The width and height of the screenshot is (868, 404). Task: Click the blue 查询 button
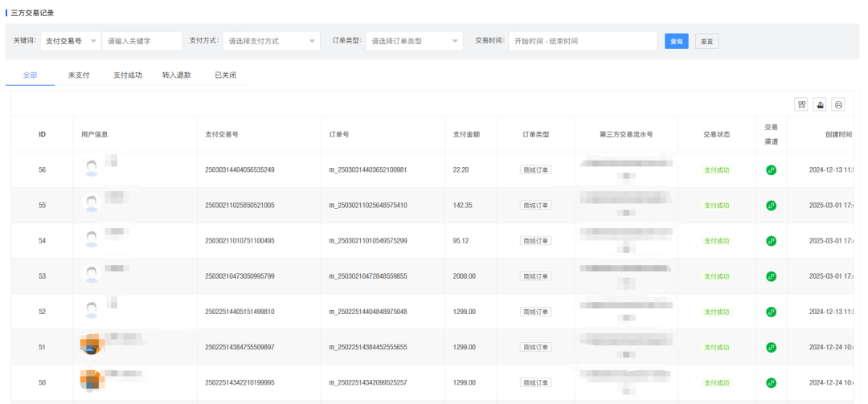pos(677,42)
